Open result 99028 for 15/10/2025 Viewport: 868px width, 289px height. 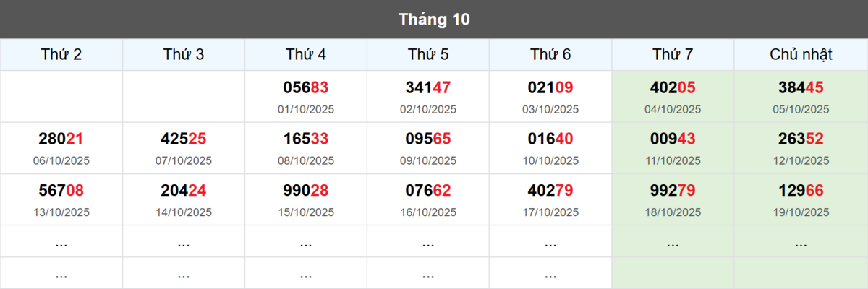pos(305,191)
